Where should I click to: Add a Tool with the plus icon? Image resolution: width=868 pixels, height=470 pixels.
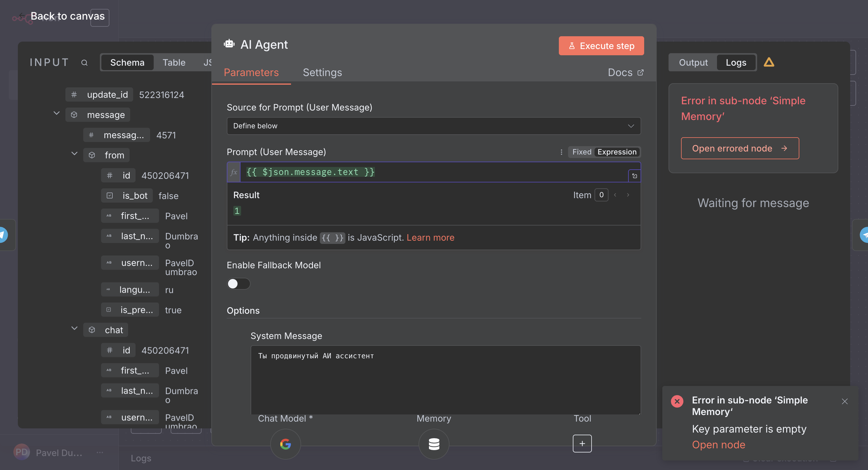tap(582, 443)
